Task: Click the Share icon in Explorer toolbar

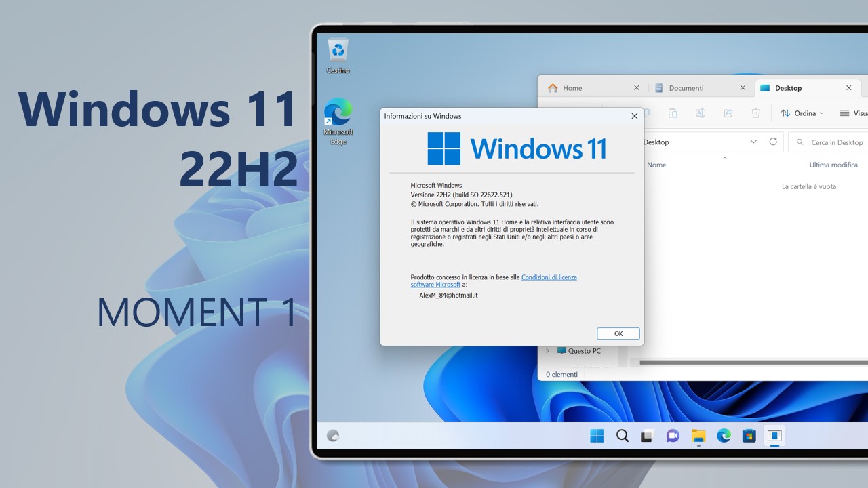Action: pyautogui.click(x=728, y=113)
